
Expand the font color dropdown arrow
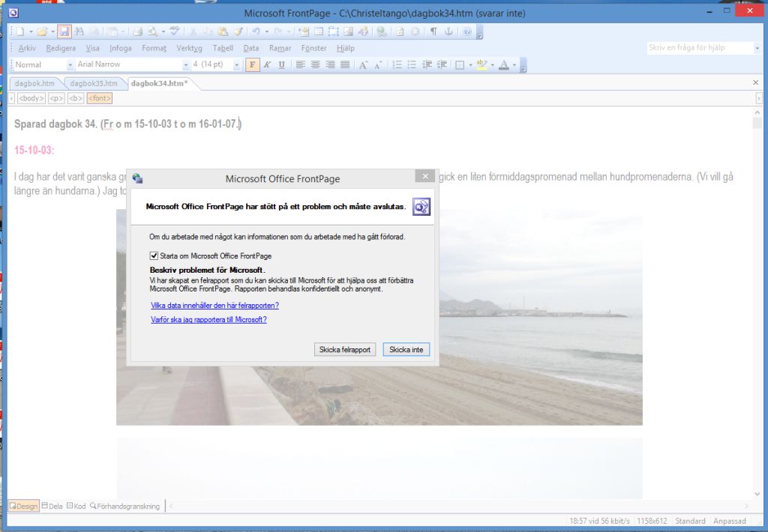(514, 64)
